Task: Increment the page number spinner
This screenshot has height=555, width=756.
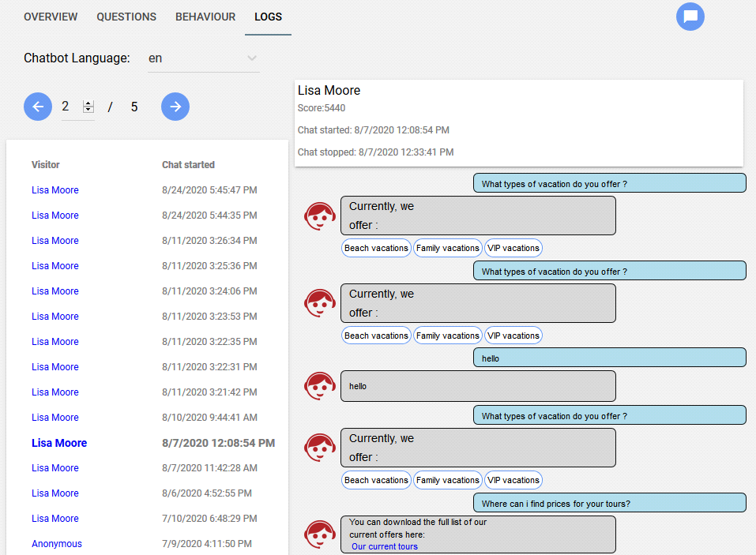Action: click(88, 103)
